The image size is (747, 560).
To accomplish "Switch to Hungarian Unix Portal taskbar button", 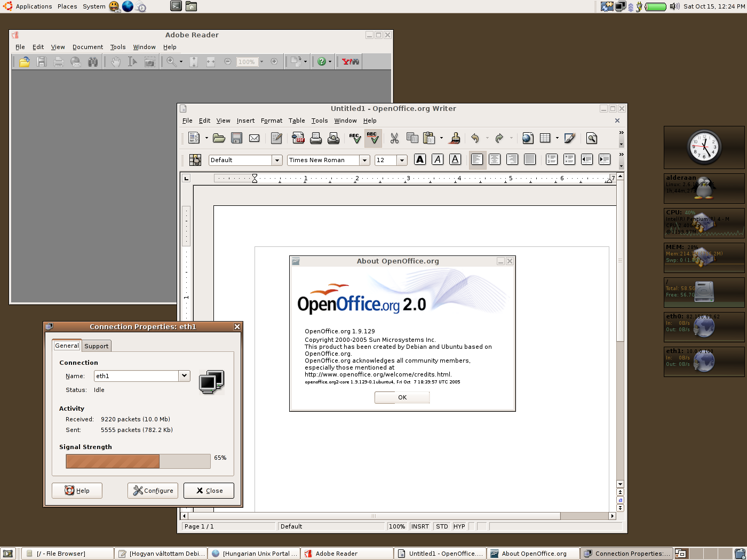I will click(254, 554).
